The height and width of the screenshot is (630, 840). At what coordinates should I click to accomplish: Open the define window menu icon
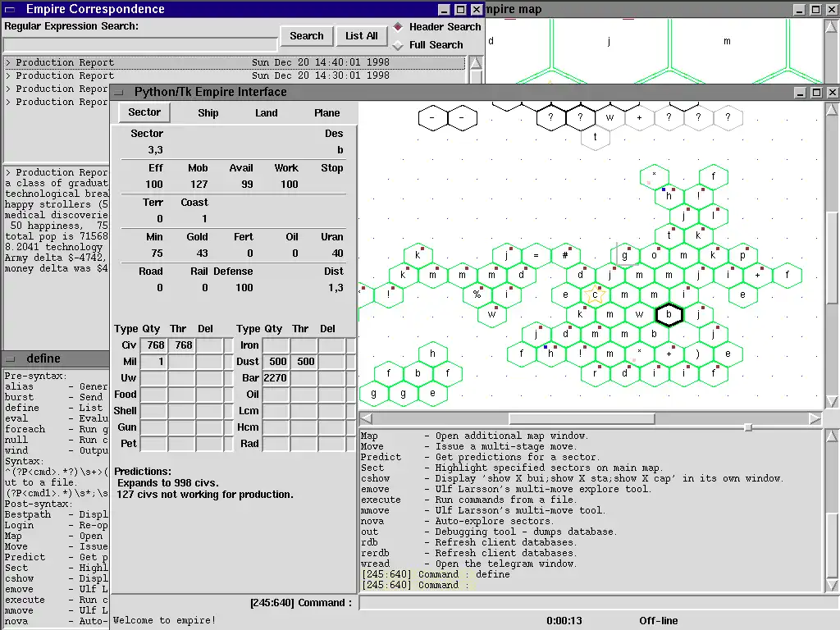(11, 358)
